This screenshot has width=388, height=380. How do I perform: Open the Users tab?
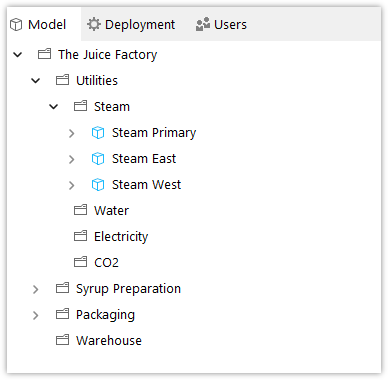[x=221, y=24]
